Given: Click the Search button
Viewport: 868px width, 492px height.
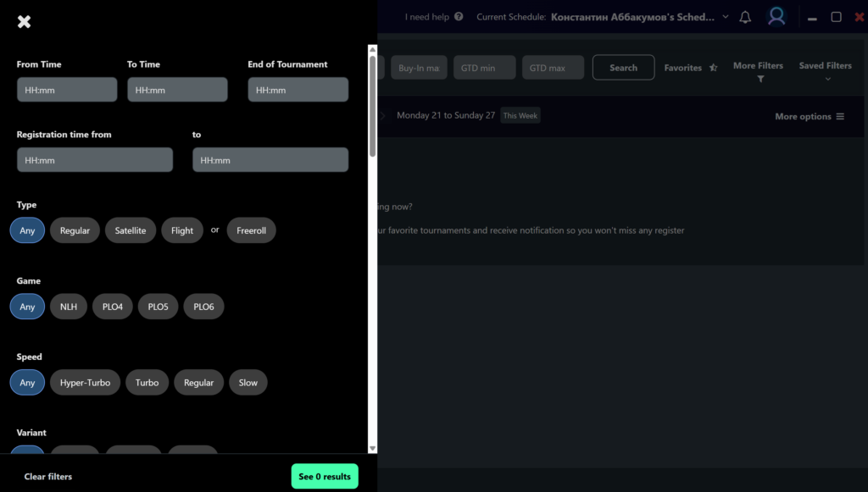Looking at the screenshot, I should click(x=623, y=68).
